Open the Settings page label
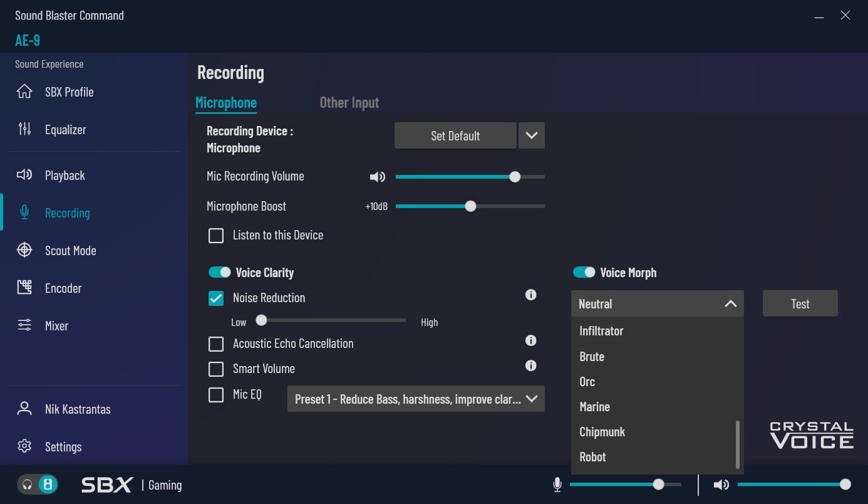 pyautogui.click(x=63, y=447)
